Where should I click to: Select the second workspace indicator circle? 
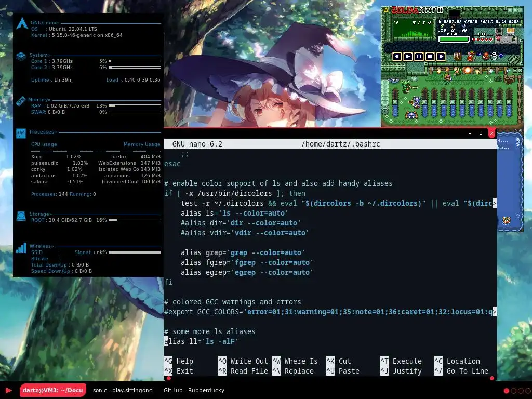(x=513, y=391)
